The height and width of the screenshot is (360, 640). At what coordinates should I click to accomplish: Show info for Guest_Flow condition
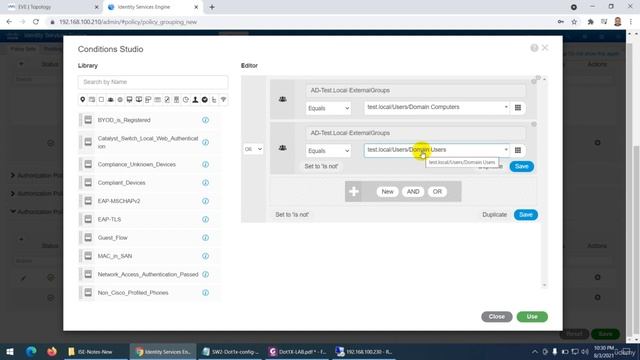(x=205, y=238)
